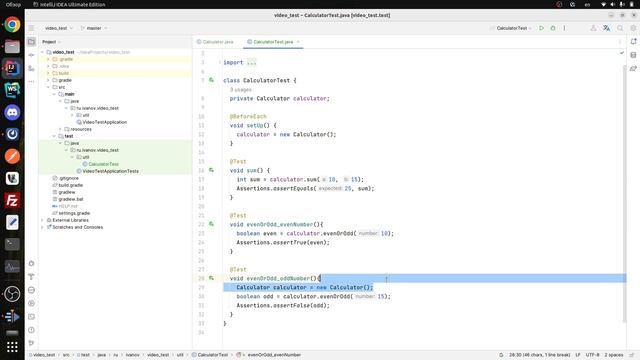The width and height of the screenshot is (640, 360).
Task: Open IDE settings gear icon
Action: point(633,28)
